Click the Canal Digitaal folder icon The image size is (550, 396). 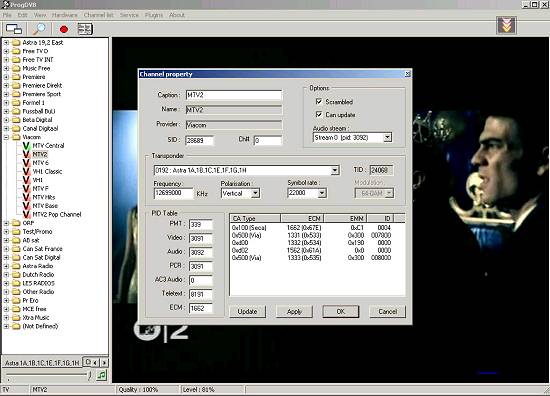click(16, 128)
